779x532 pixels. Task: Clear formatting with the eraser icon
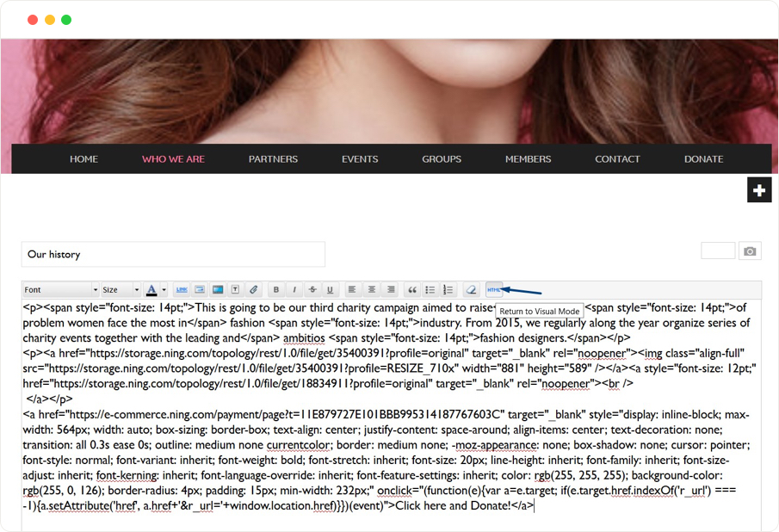click(471, 289)
